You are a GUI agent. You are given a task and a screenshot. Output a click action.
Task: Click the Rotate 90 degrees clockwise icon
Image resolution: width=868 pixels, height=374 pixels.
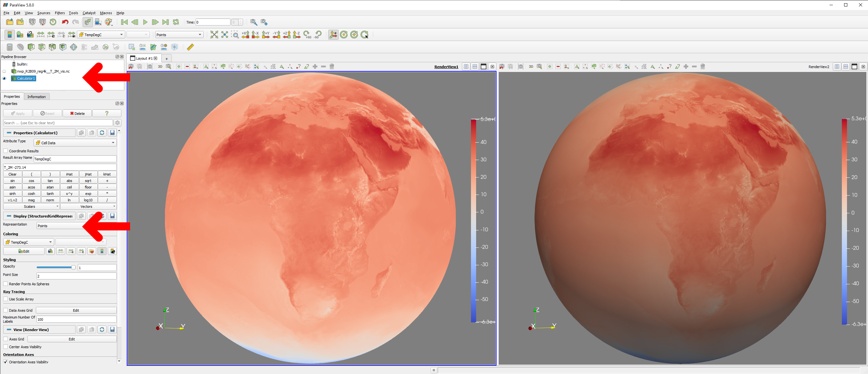(x=307, y=35)
